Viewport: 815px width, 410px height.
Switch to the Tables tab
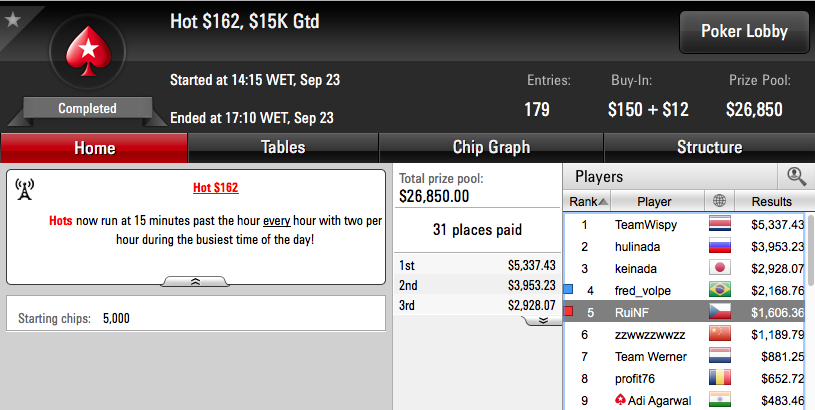point(283,148)
